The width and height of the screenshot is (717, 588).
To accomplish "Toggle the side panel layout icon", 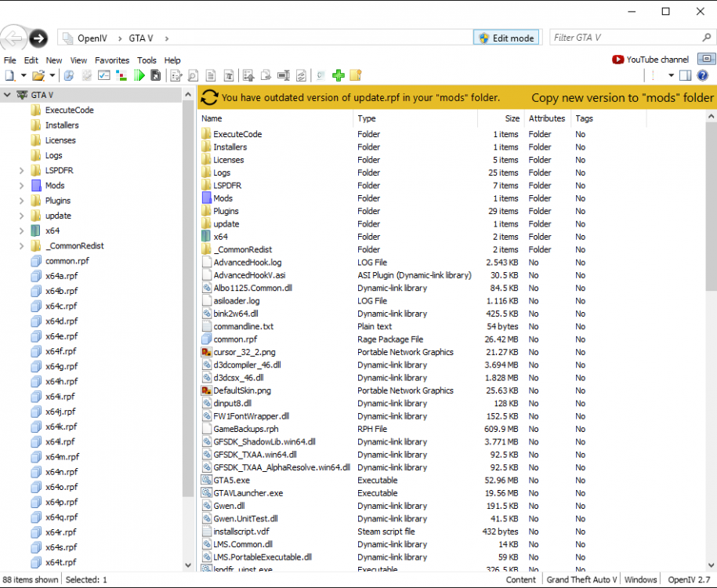I will (686, 75).
